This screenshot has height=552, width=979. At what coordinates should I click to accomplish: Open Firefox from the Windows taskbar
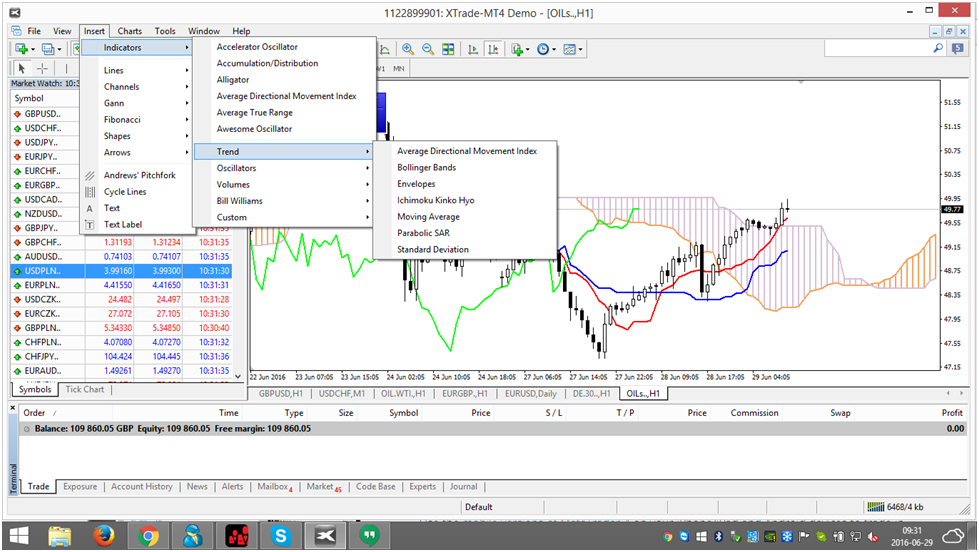click(102, 535)
